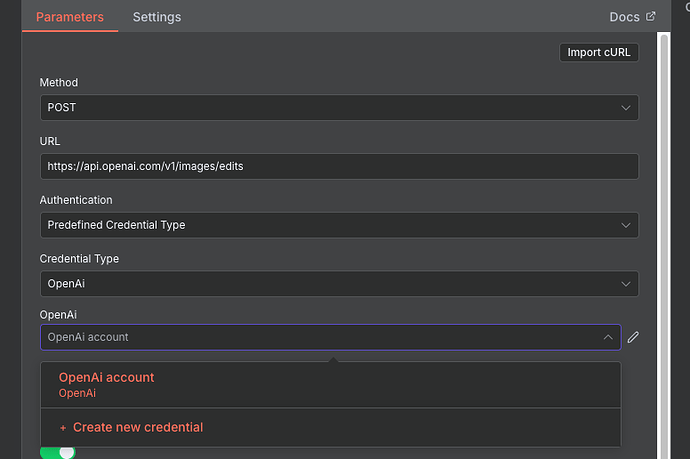Toggle the green switch below the credential list

pyautogui.click(x=59, y=452)
